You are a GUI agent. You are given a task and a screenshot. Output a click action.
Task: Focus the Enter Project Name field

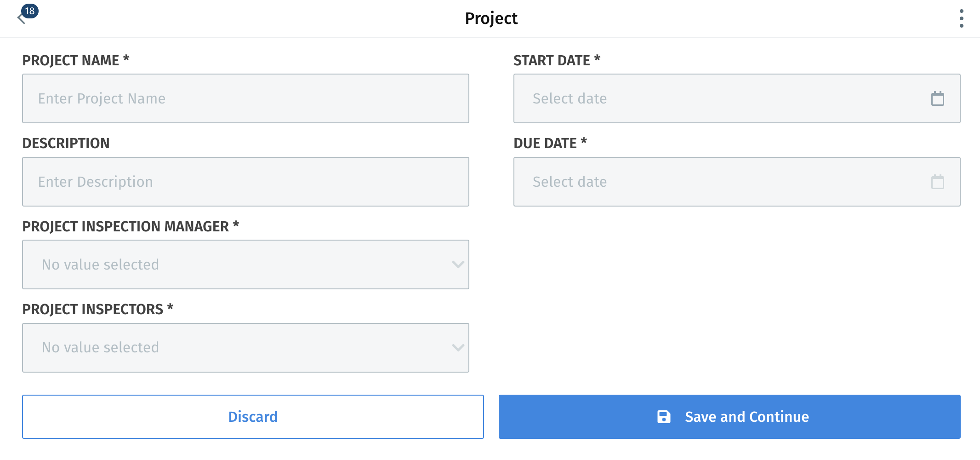[245, 98]
